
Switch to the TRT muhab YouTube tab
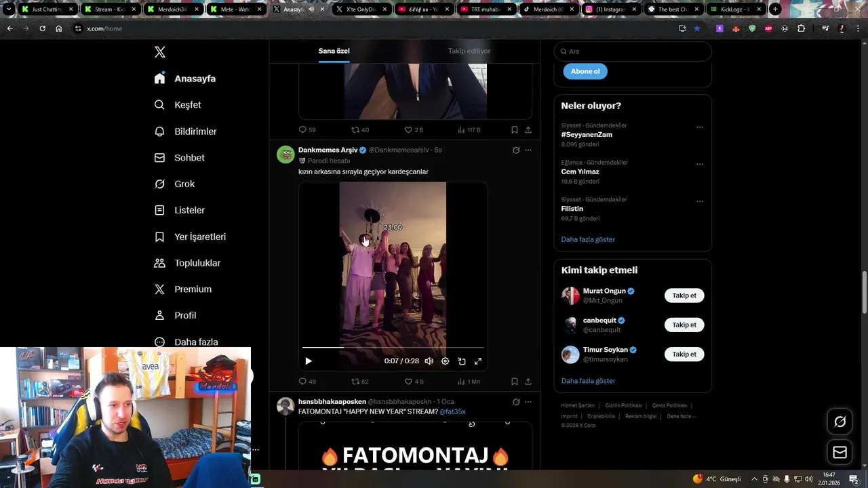click(x=486, y=9)
